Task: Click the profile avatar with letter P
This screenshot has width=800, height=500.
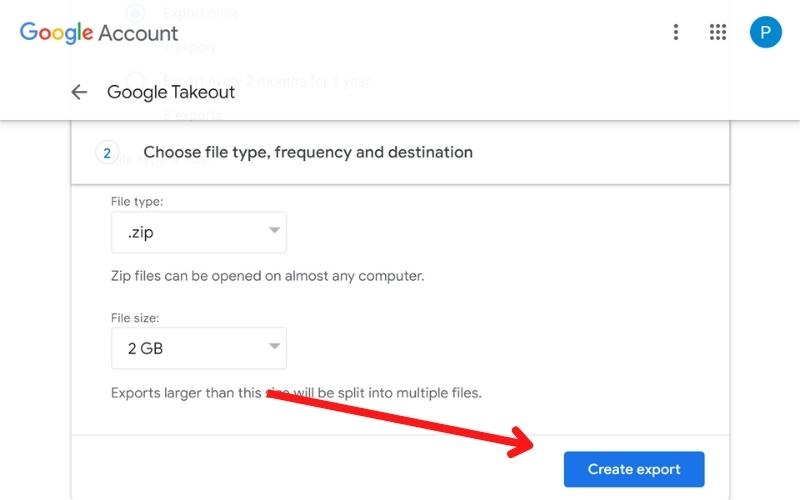Action: tap(765, 32)
